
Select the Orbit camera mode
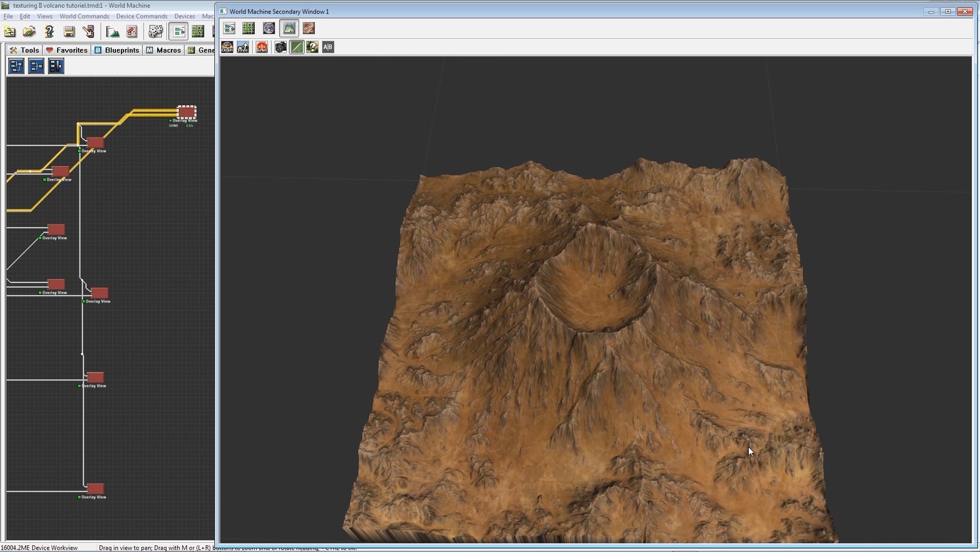coord(227,47)
